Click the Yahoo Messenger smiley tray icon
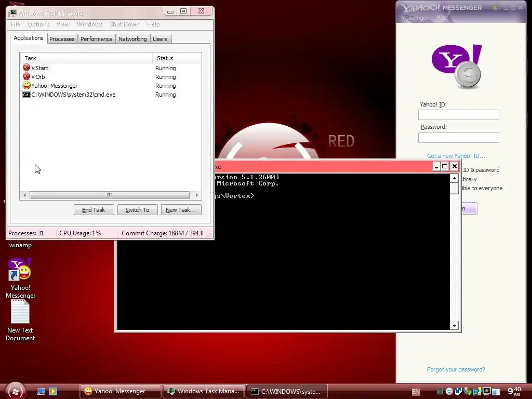This screenshot has height=399, width=532. (449, 391)
